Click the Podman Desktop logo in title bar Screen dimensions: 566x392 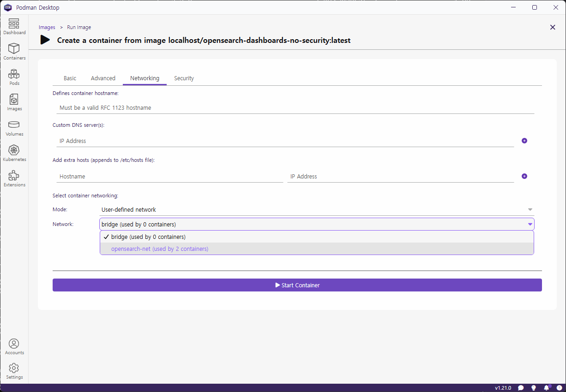(8, 7)
